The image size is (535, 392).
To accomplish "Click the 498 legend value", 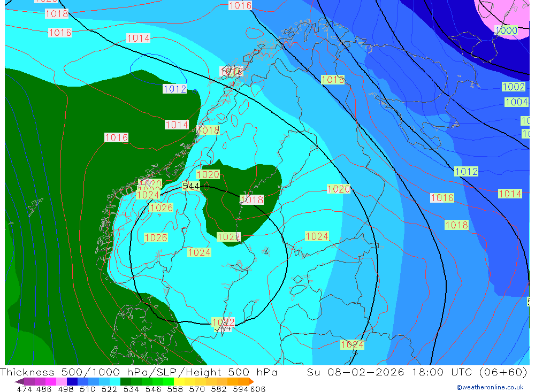I will click(x=65, y=389).
